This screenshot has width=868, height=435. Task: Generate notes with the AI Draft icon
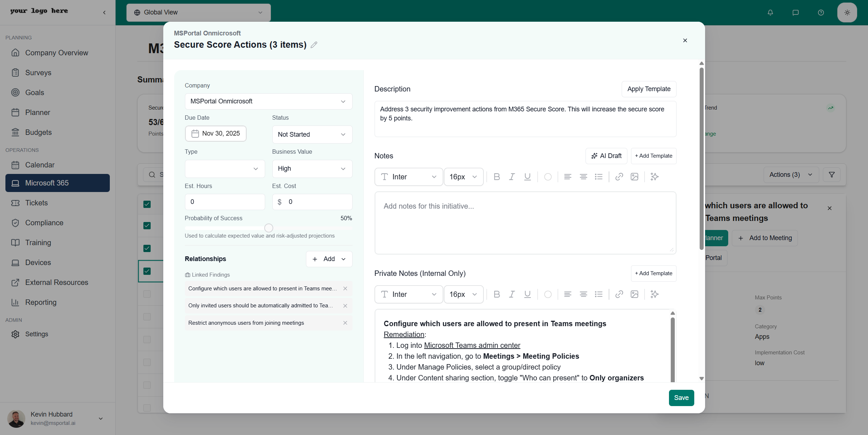[606, 156]
